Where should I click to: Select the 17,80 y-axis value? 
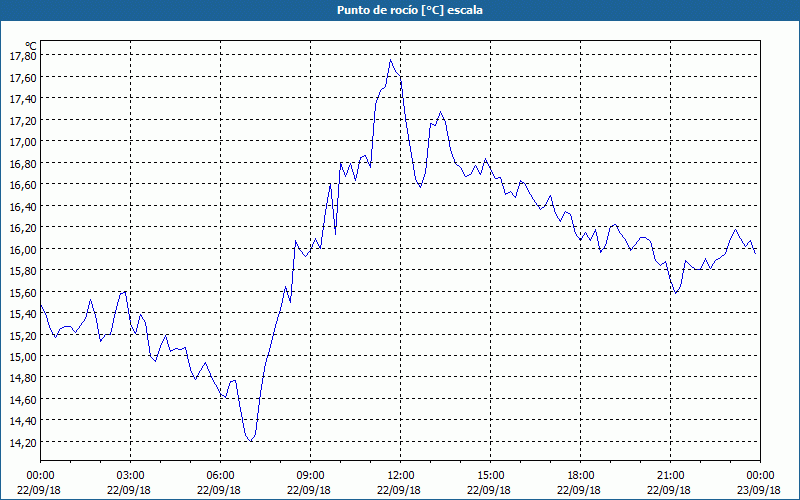(22, 56)
